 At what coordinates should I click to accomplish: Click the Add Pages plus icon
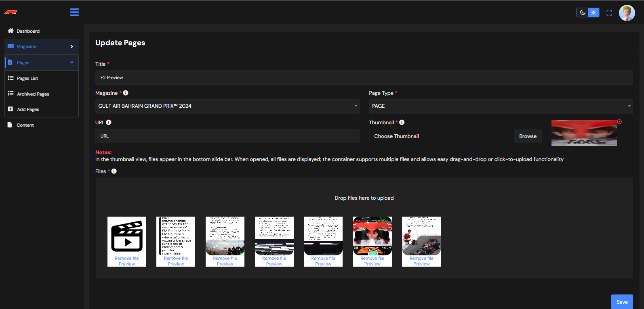(11, 109)
